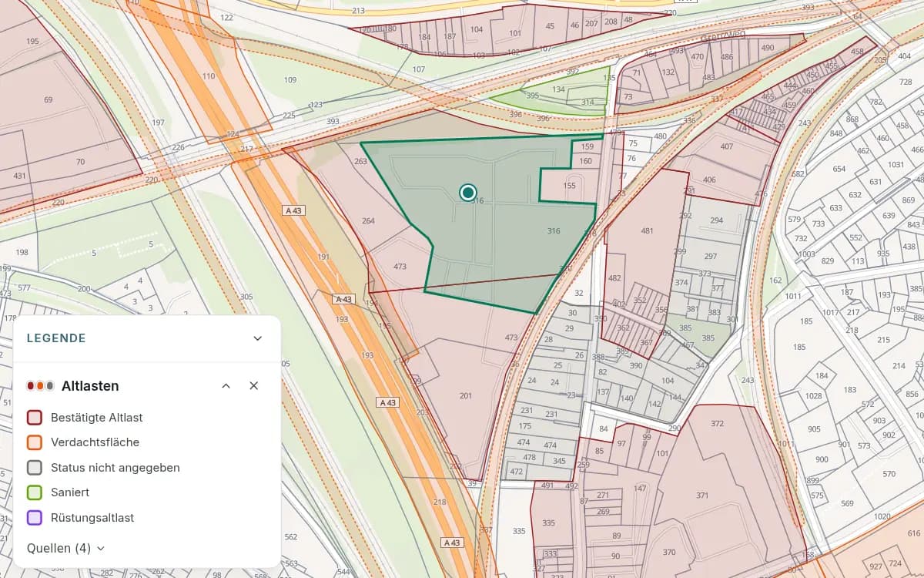Click parcel label 263

360,161
